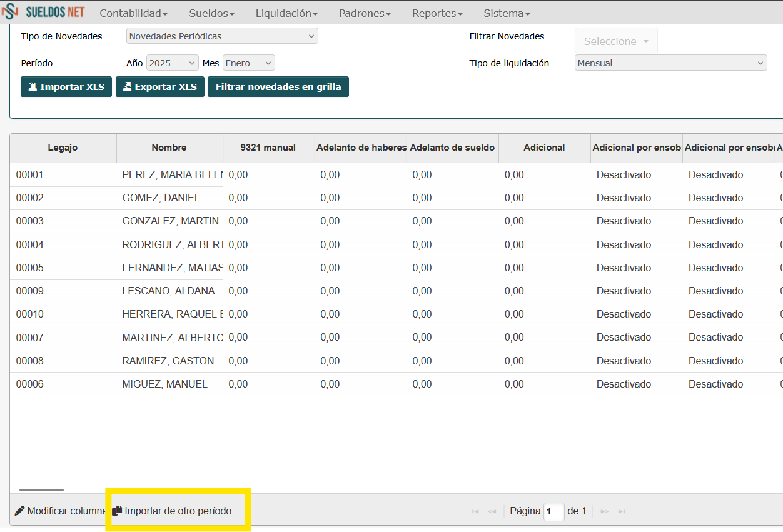The image size is (783, 532).
Task: Open the Filtrar Novedades Seleccione dropdown
Action: click(616, 41)
